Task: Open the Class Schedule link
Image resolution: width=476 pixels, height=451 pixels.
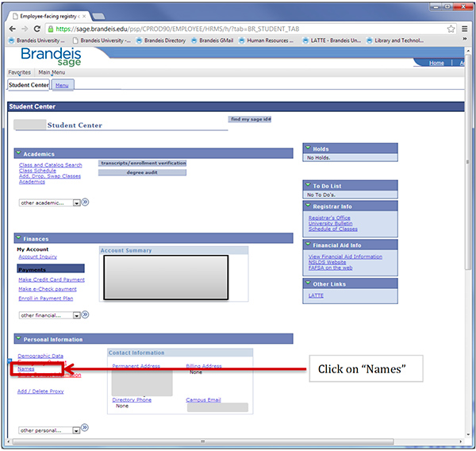Action: (x=37, y=171)
